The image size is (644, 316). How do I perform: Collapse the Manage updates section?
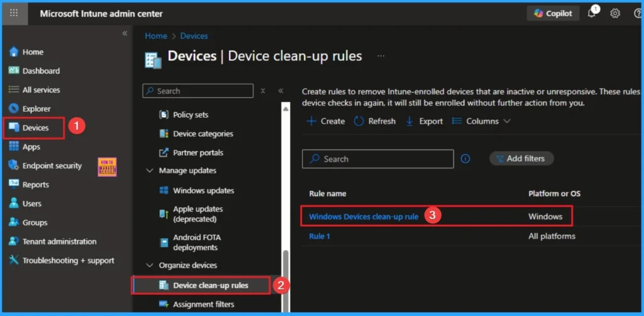(x=150, y=170)
